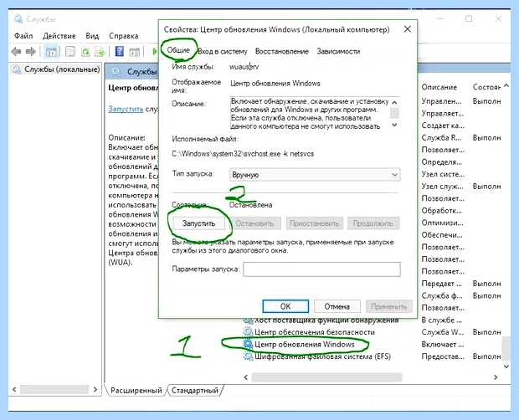Click the down arrow on the Описание box scrollbar
Screen dimensions: 519x420
click(394, 125)
